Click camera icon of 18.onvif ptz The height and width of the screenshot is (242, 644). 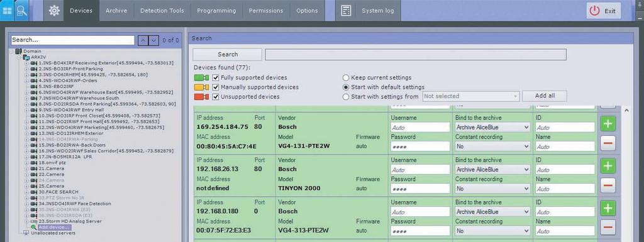point(34,162)
